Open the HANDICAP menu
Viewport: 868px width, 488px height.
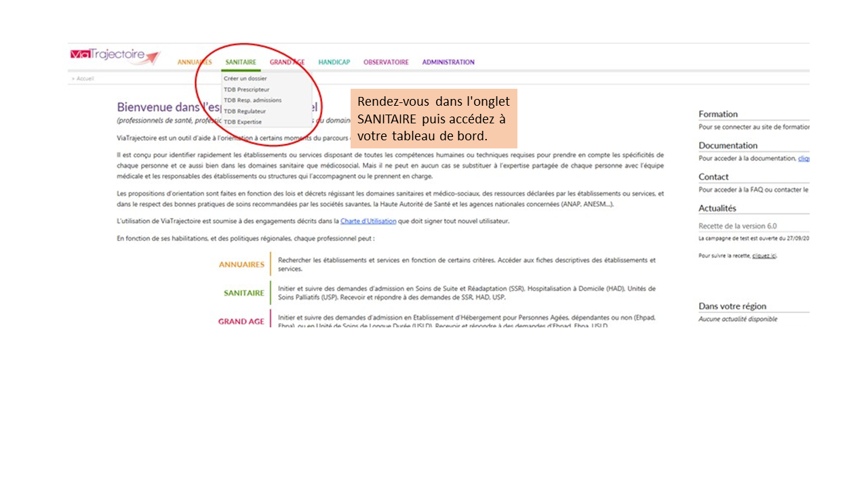click(x=334, y=62)
